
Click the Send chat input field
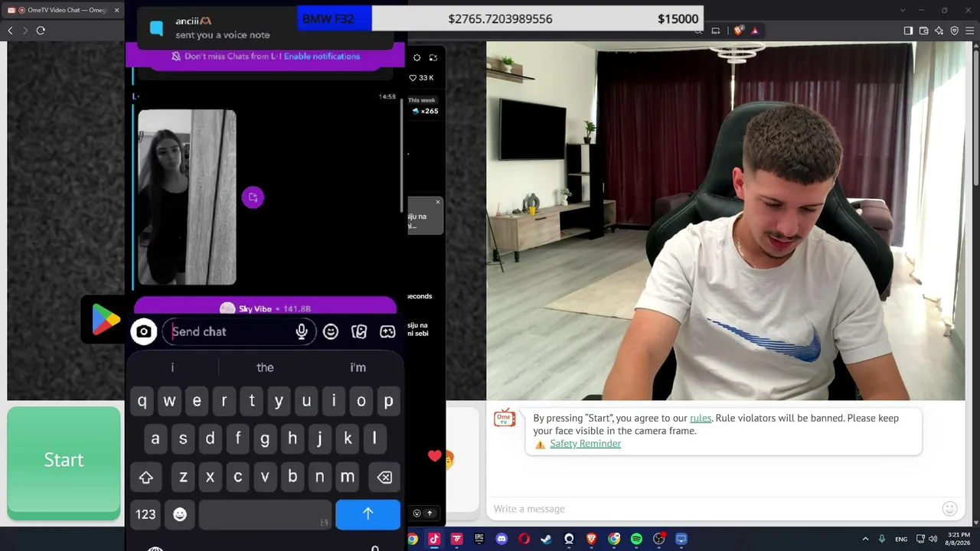[239, 331]
